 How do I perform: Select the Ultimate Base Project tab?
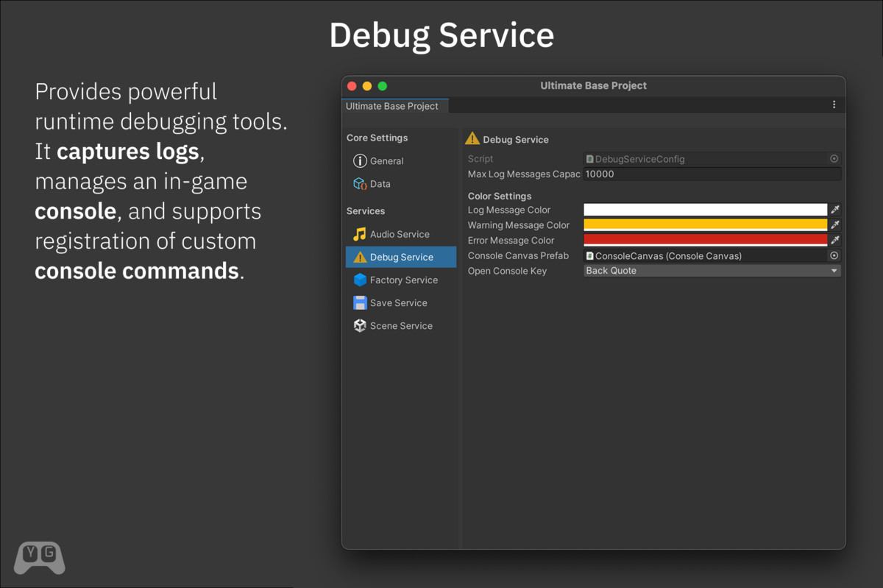point(392,106)
